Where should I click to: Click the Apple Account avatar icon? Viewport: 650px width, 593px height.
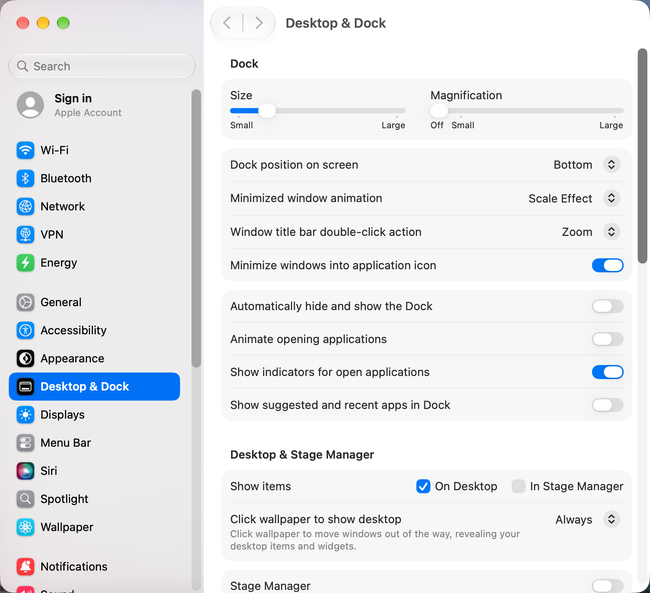click(30, 105)
